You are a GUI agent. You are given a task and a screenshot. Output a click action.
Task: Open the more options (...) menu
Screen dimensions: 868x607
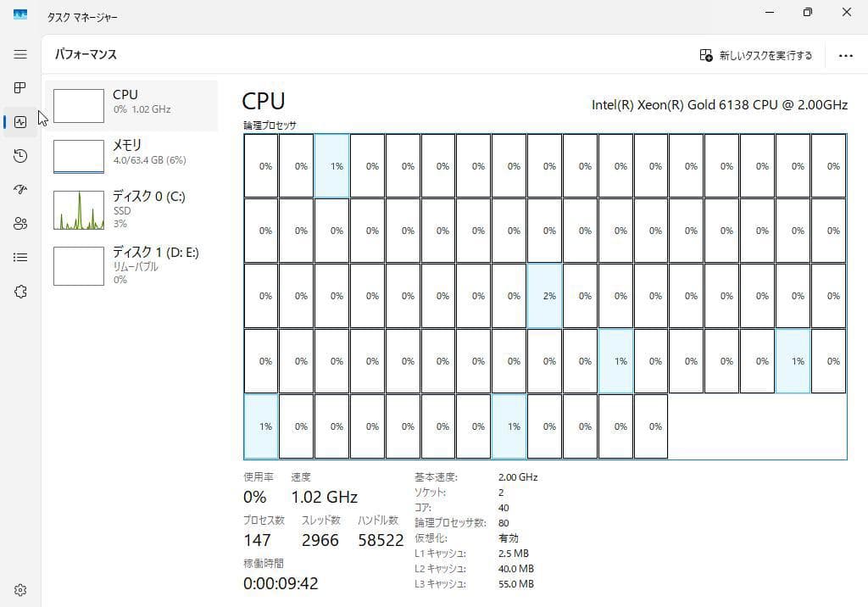(x=845, y=54)
